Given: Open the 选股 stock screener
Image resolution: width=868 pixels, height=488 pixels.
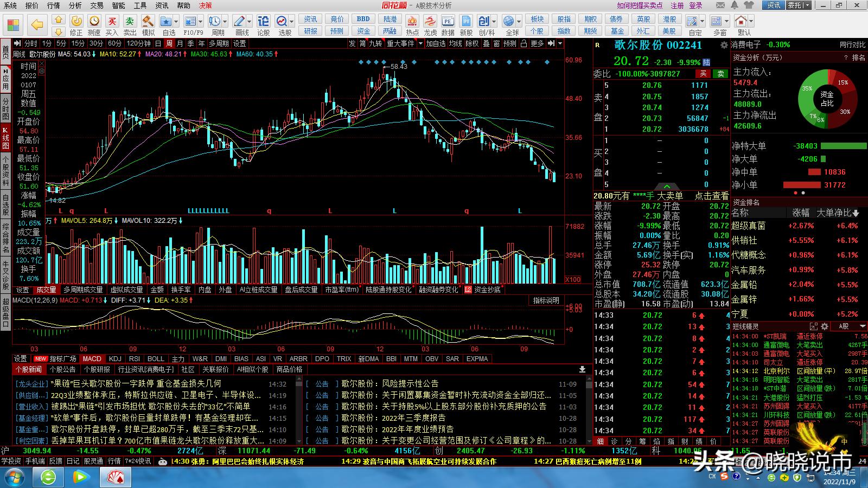Looking at the screenshot, I should click(x=282, y=21).
